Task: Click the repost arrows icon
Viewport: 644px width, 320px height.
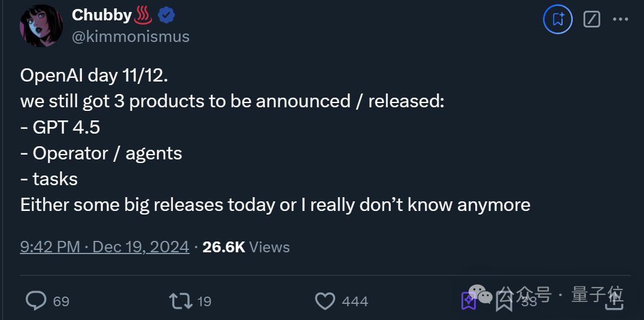Action: [181, 301]
